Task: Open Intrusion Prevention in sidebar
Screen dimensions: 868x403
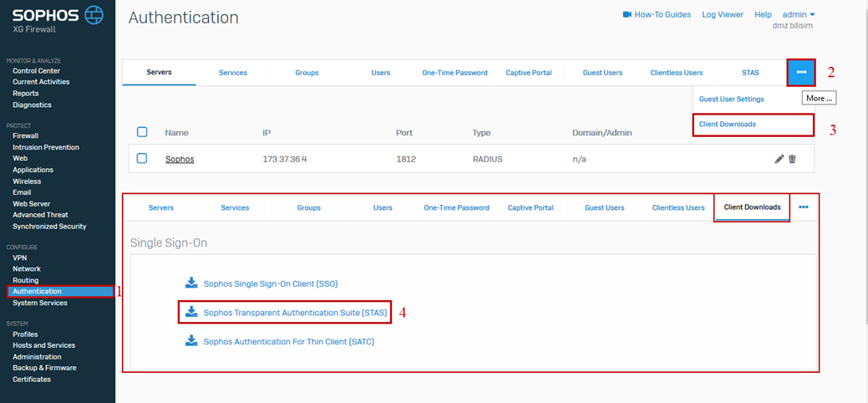Action: pyautogui.click(x=46, y=147)
